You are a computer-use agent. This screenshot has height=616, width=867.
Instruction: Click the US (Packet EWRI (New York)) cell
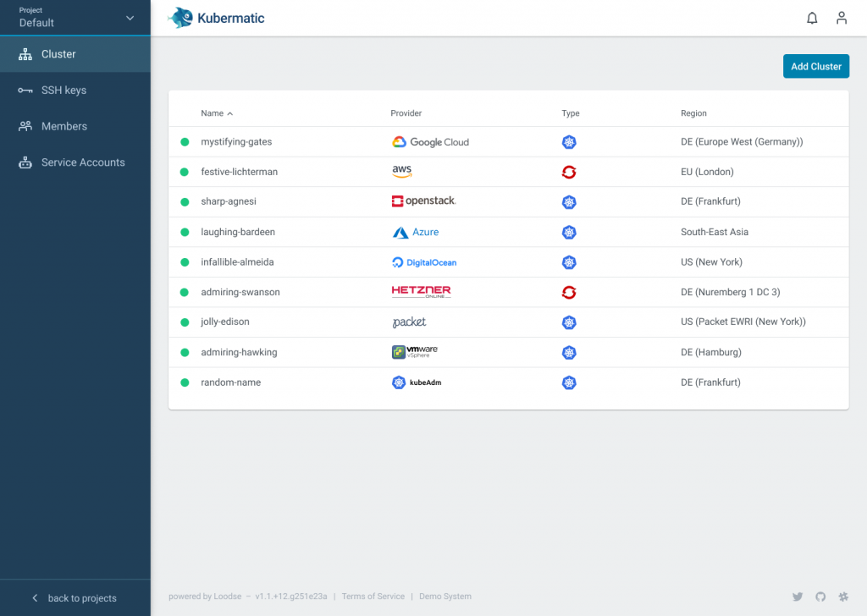(743, 322)
